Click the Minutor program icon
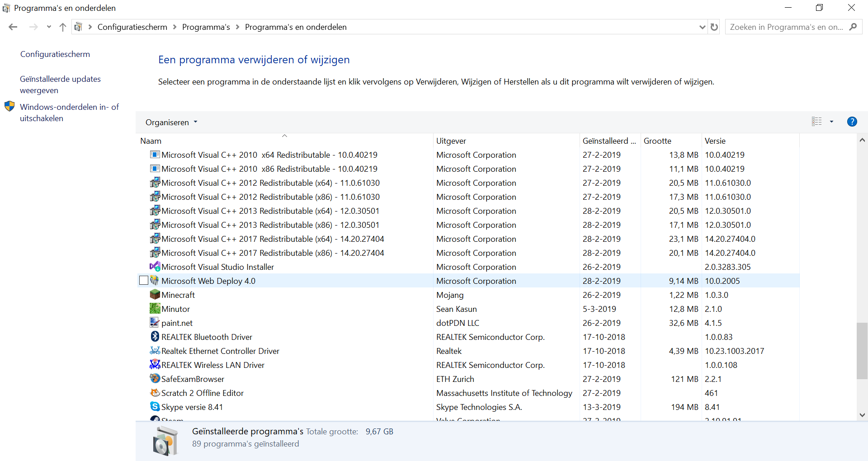Screen dimensions: 868x461 (x=155, y=309)
